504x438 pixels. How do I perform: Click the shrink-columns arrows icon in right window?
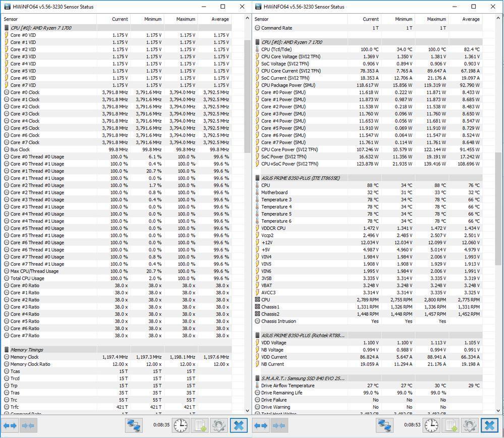coord(280,425)
